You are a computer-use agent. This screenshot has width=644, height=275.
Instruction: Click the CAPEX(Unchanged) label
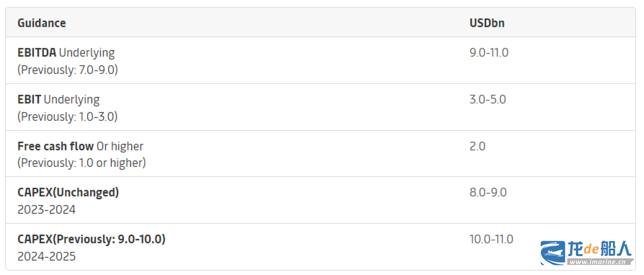68,192
